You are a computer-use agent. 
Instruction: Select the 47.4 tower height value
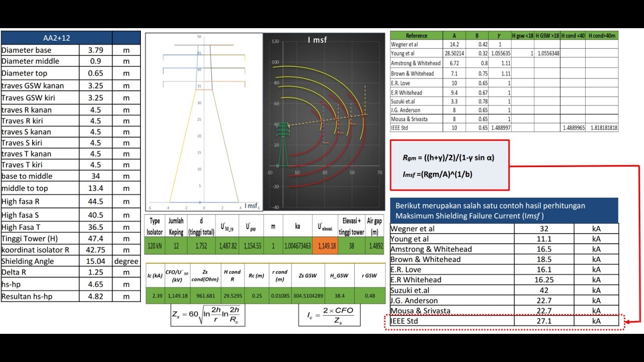[x=96, y=239]
